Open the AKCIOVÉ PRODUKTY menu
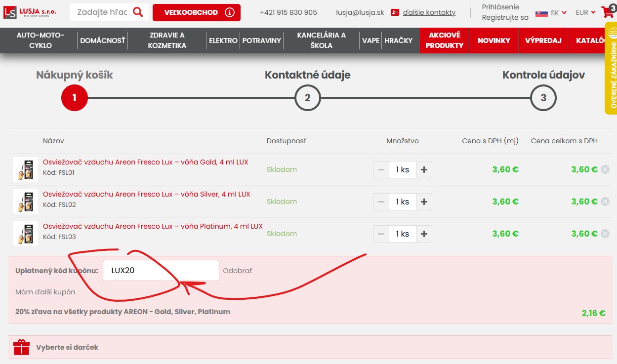 (444, 40)
